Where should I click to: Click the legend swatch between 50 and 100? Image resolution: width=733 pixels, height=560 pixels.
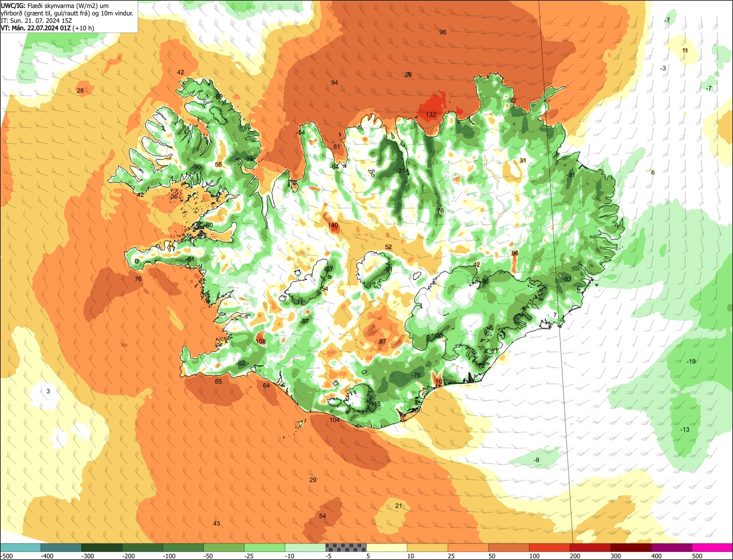click(509, 547)
